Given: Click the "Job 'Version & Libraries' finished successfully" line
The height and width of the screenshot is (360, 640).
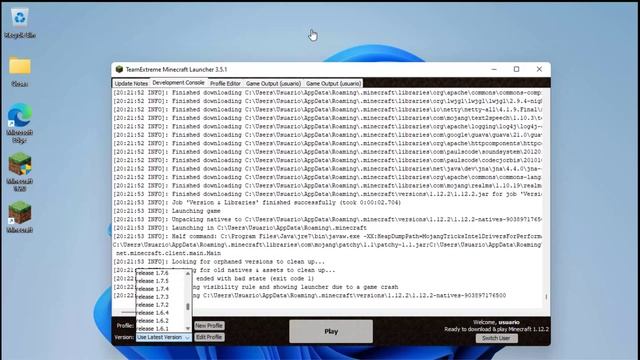Looking at the screenshot, I should click(257, 202).
